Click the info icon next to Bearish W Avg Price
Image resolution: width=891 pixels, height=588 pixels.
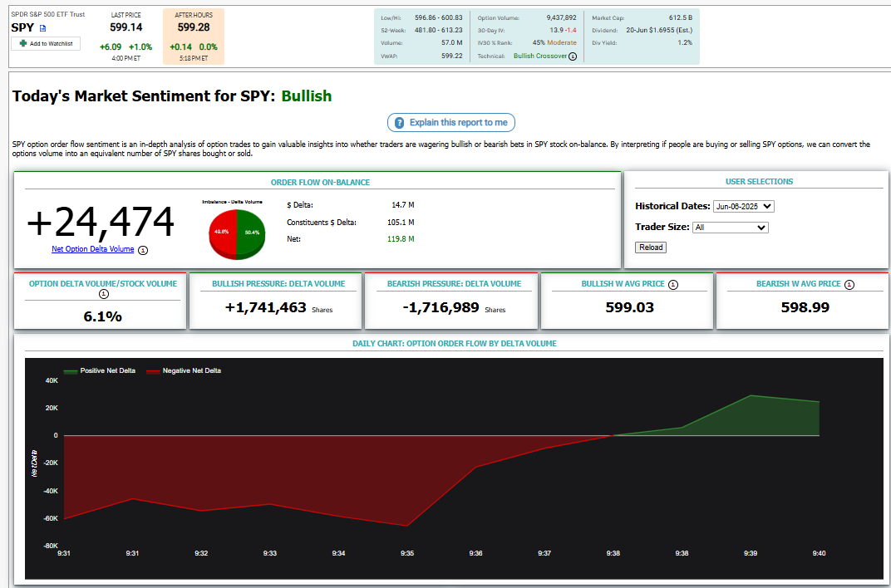click(x=849, y=284)
